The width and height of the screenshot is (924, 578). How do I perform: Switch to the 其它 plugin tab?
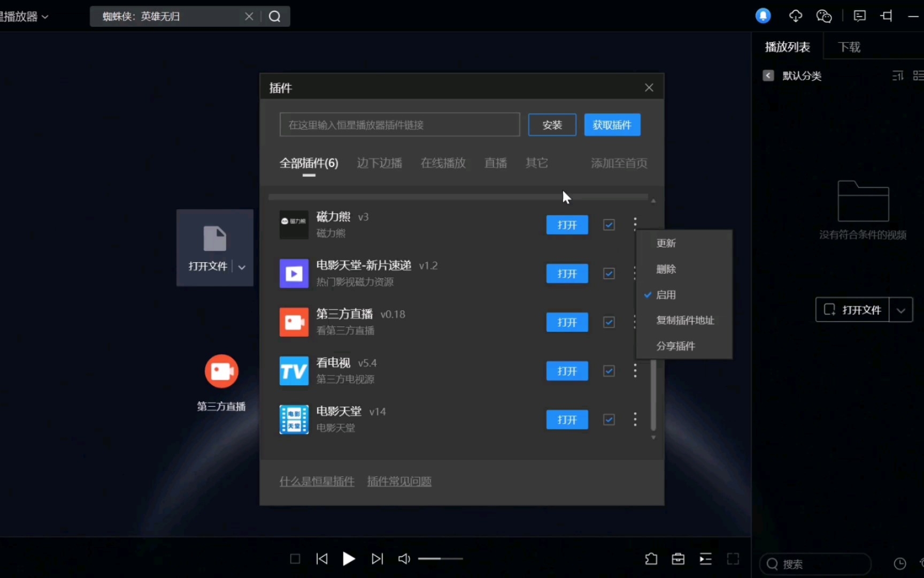pyautogui.click(x=537, y=163)
